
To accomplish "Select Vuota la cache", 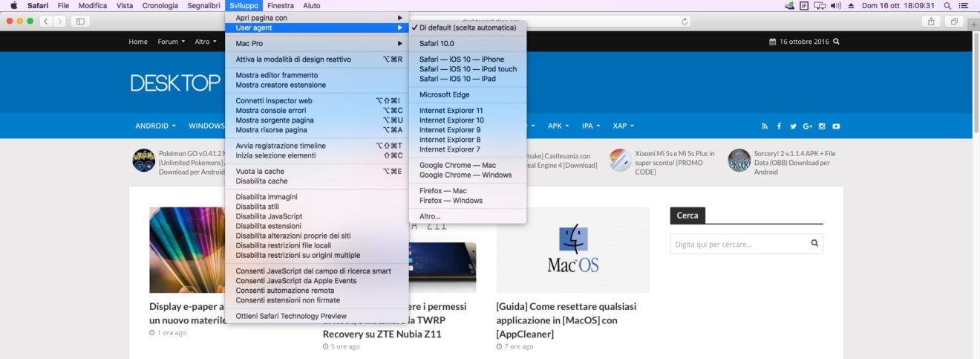I will 317,171.
